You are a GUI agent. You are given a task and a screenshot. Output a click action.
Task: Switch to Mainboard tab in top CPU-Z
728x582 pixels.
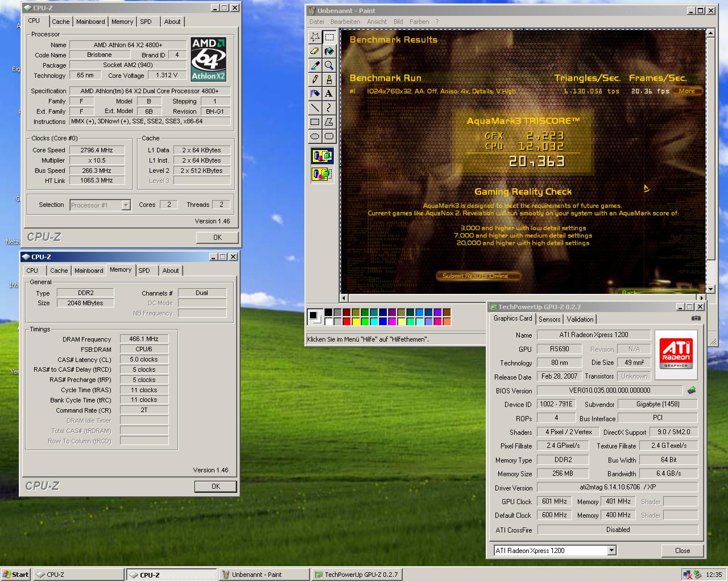[90, 22]
